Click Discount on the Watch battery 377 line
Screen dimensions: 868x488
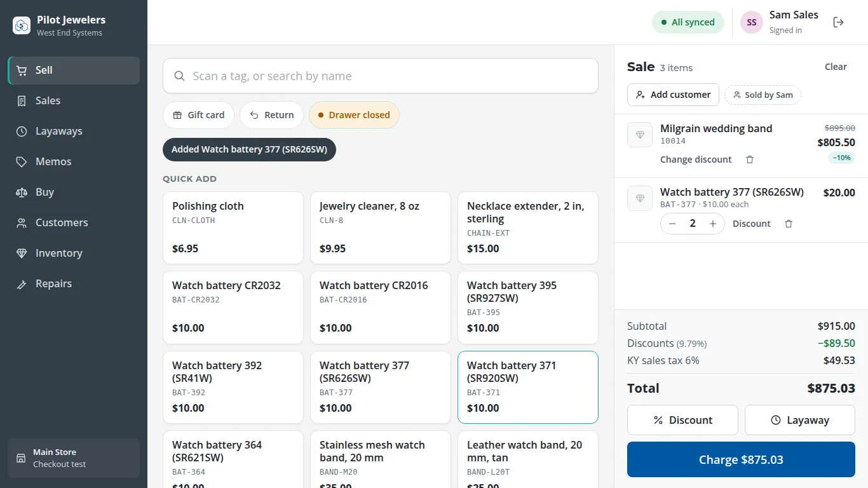click(x=752, y=224)
